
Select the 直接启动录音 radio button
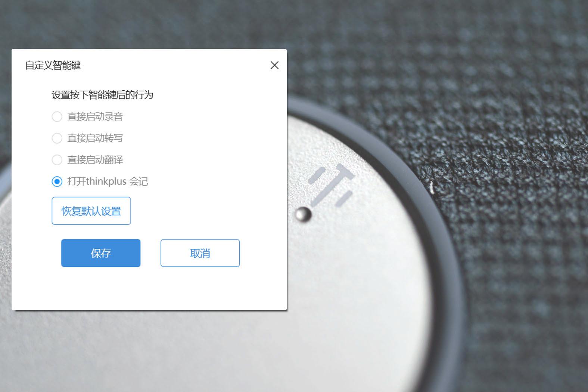click(x=57, y=117)
